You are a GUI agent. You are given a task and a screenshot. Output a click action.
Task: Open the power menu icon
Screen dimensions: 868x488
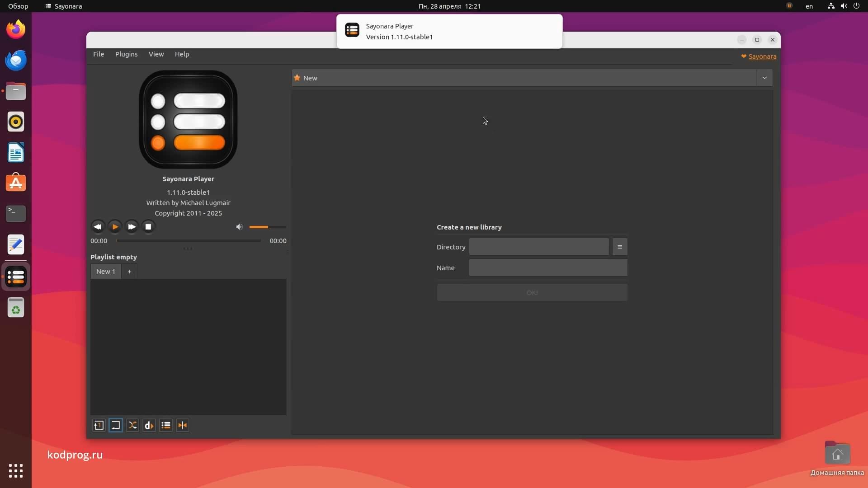[856, 6]
